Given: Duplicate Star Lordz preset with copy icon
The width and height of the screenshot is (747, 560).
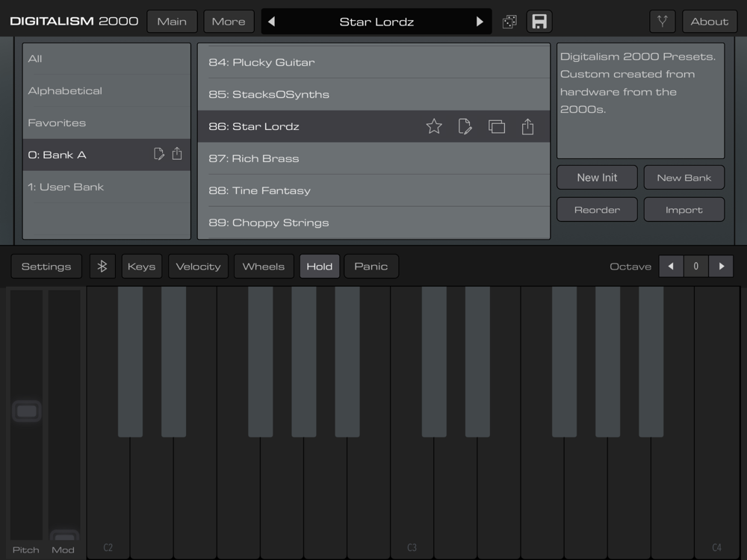Looking at the screenshot, I should tap(497, 127).
